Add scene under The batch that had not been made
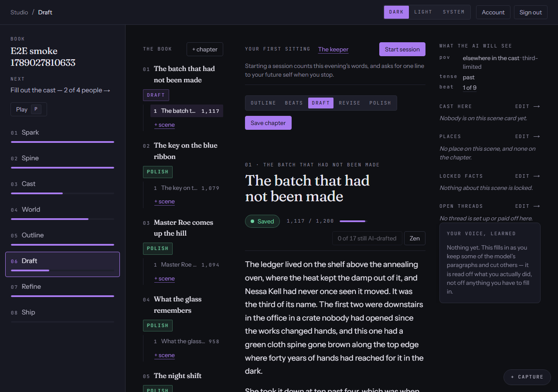 (164, 125)
